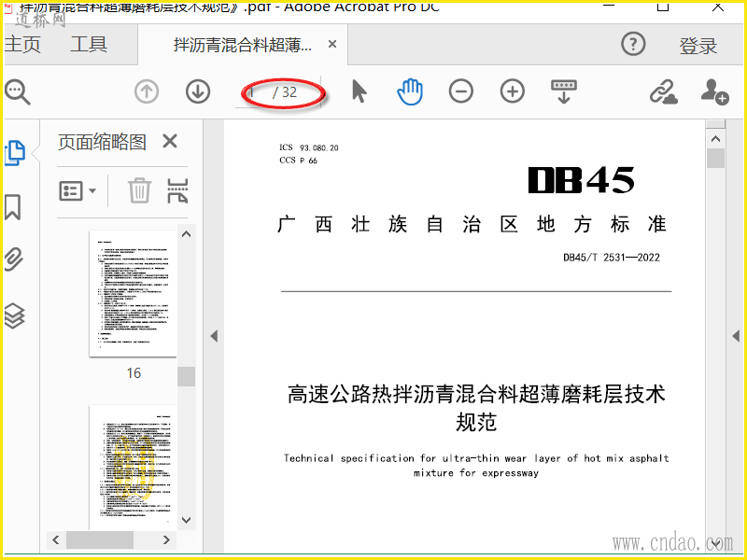The width and height of the screenshot is (747, 560).
Task: Zoom in with plus icon
Action: coord(512,91)
